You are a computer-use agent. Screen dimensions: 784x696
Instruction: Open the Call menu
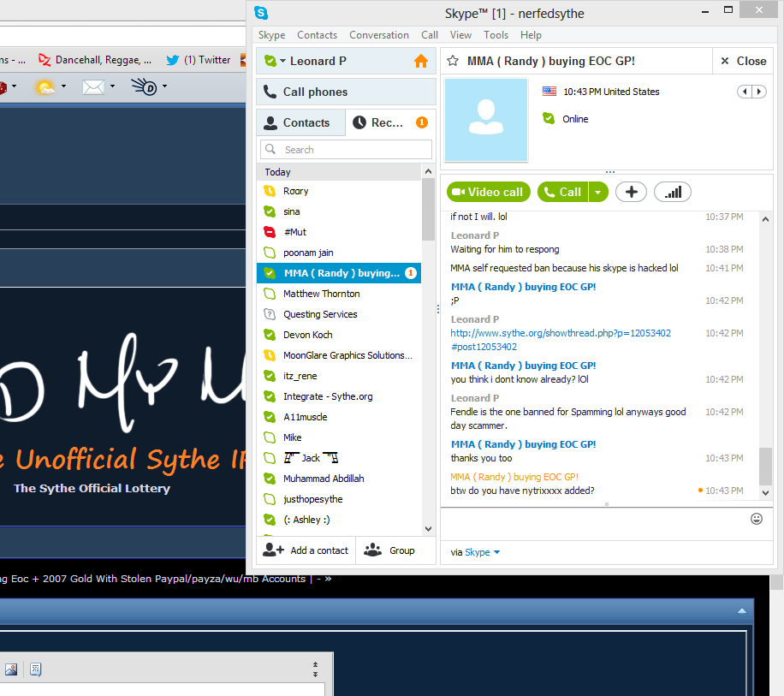pyautogui.click(x=430, y=35)
